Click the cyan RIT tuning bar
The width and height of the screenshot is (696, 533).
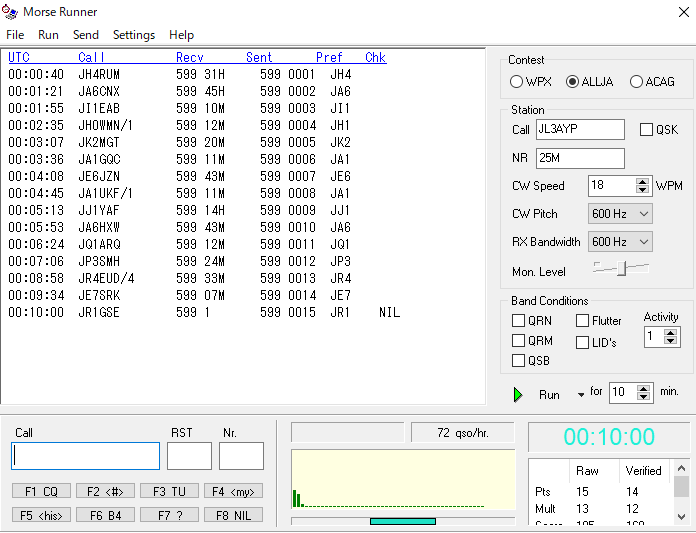tap(403, 521)
